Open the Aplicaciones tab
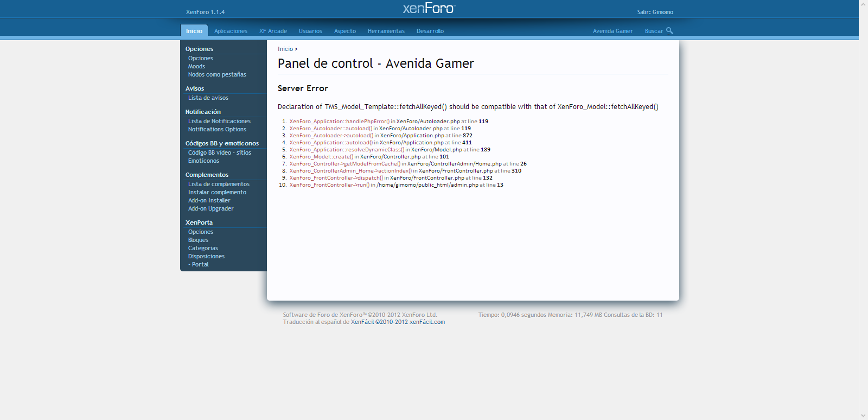 pos(231,31)
